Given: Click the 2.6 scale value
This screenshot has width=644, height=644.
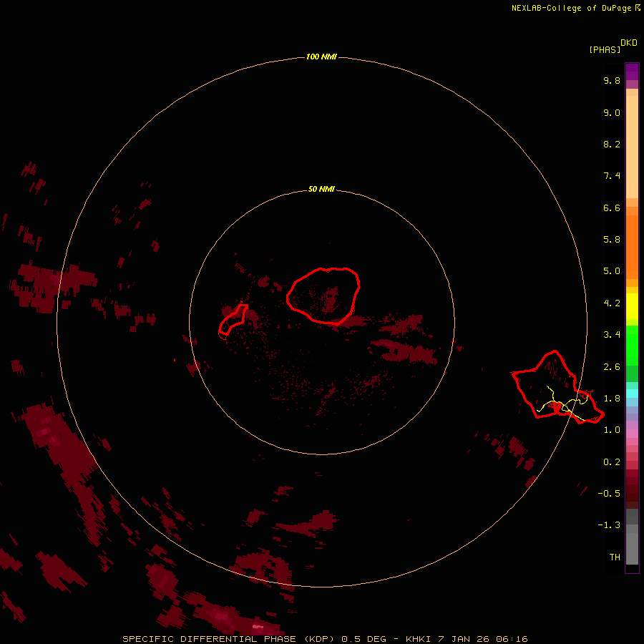Looking at the screenshot, I should click(612, 367).
